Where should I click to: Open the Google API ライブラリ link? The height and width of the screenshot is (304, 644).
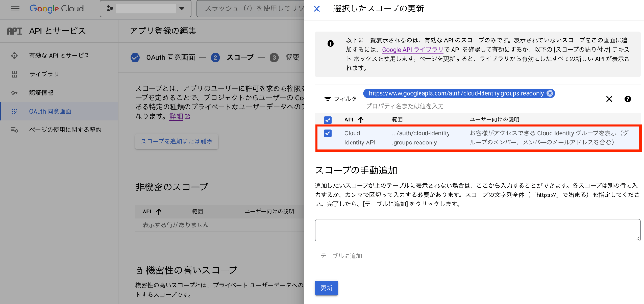coord(413,50)
